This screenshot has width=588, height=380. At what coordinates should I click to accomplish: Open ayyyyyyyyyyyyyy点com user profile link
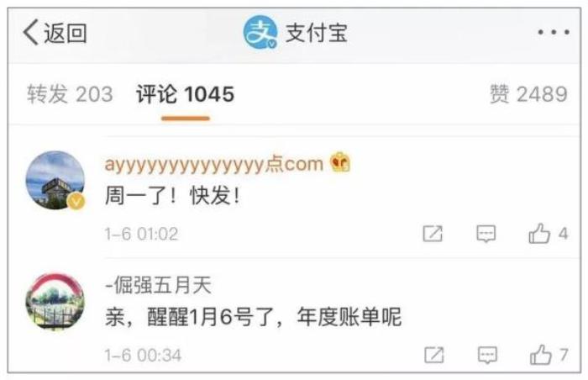point(213,164)
